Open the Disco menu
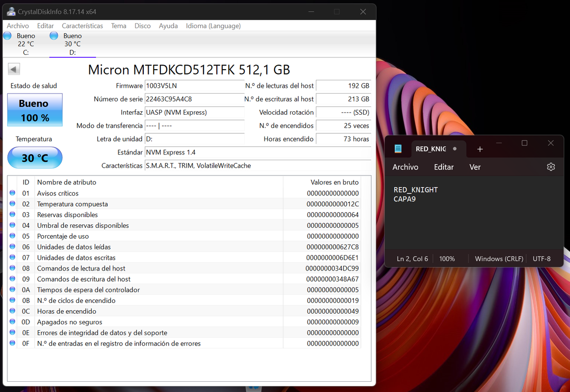 pos(142,26)
